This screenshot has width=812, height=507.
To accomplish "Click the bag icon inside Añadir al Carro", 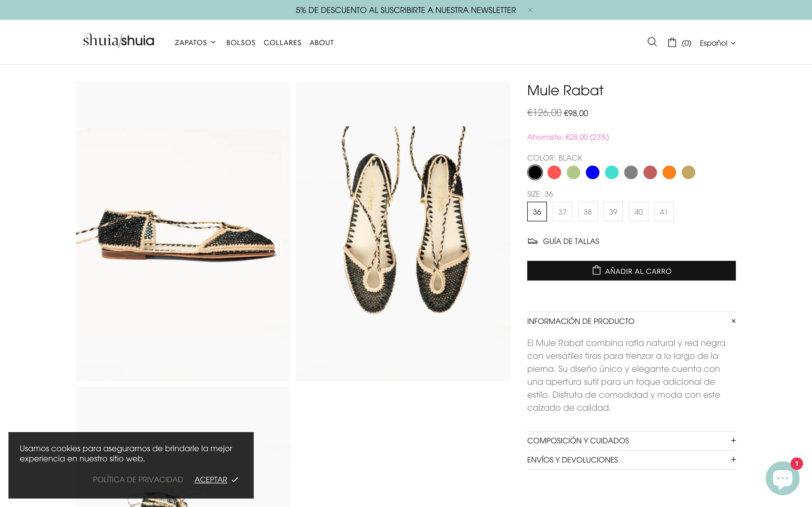I will pos(597,270).
